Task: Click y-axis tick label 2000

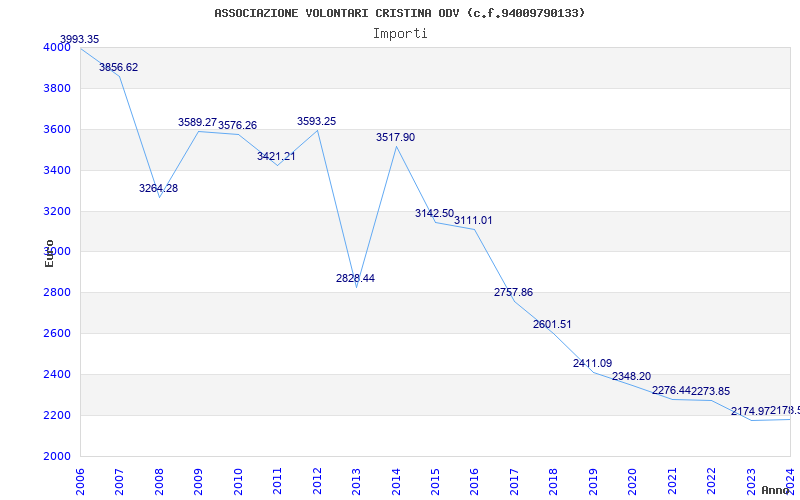Action: 57,456
